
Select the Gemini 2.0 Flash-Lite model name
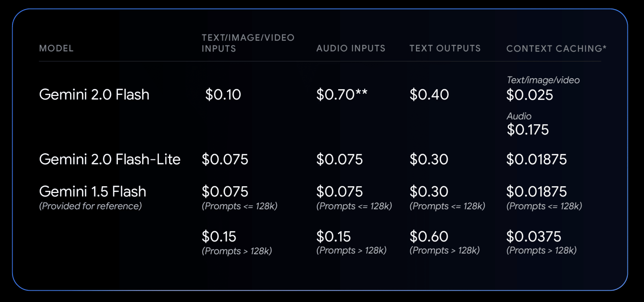[110, 159]
